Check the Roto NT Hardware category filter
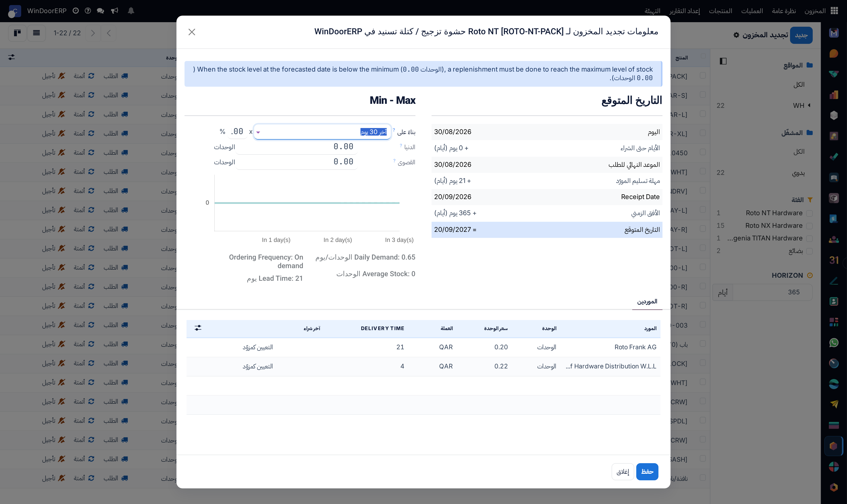This screenshot has height=504, width=847. coord(809,213)
